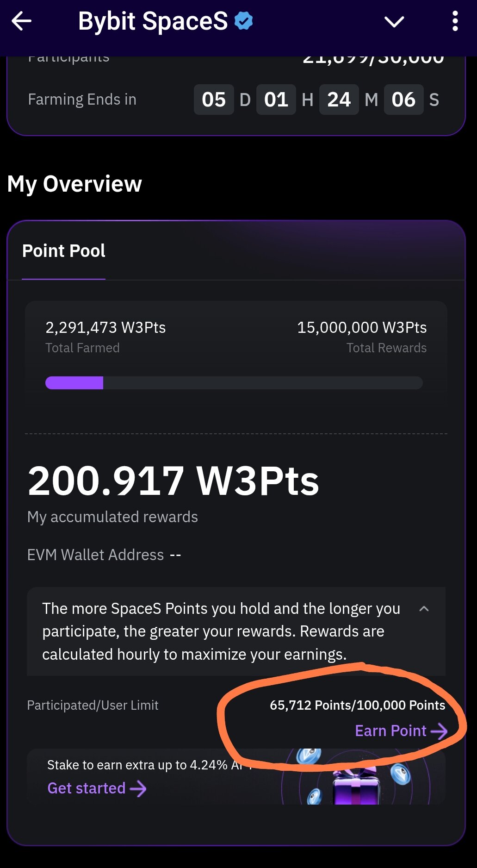The height and width of the screenshot is (868, 477).
Task: Open the three-dot options menu
Action: click(x=455, y=21)
